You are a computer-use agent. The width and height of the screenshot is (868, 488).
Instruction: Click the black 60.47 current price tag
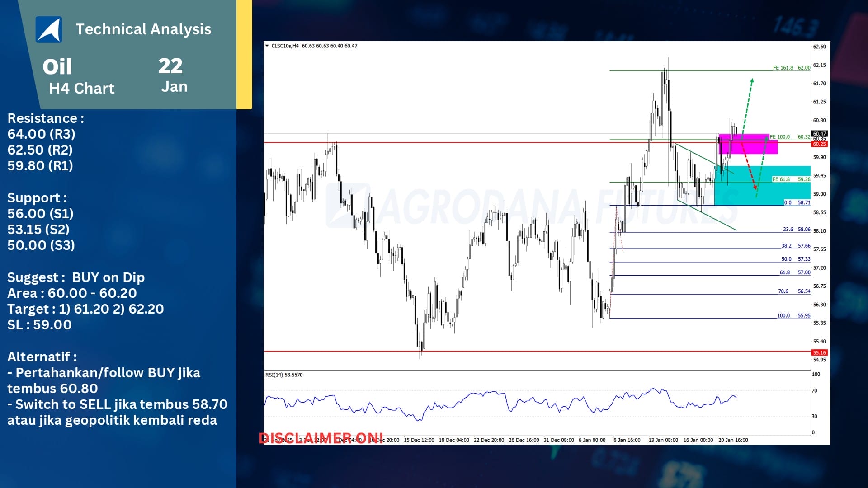[x=819, y=134]
